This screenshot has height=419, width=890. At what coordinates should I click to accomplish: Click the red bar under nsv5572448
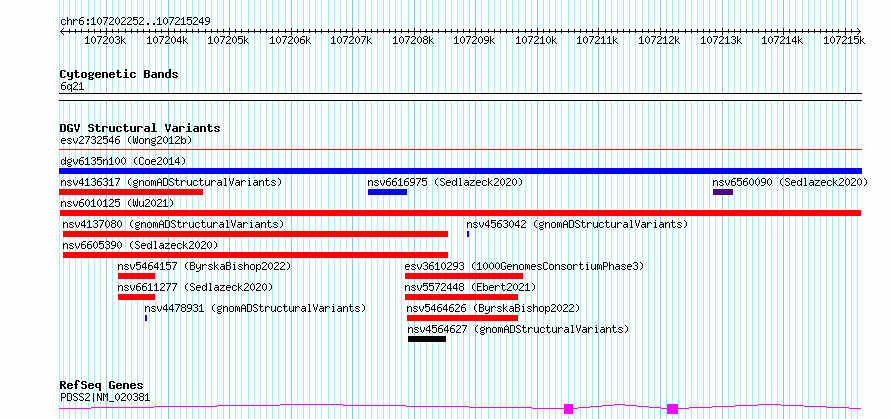coord(461,297)
